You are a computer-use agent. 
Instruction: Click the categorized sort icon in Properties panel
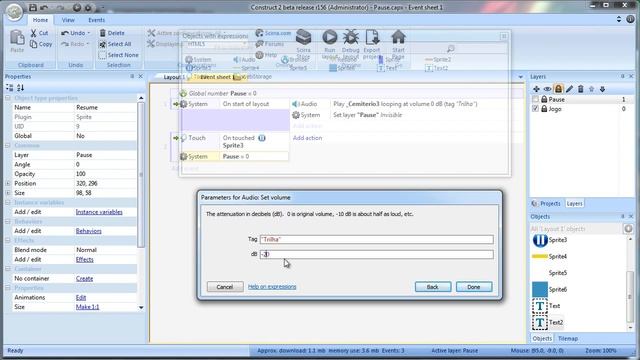[x=10, y=87]
